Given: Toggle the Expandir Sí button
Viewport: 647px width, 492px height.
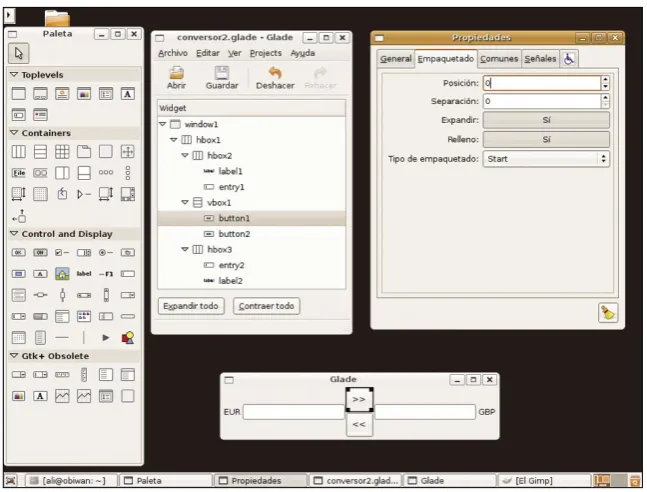Looking at the screenshot, I should click(x=546, y=120).
